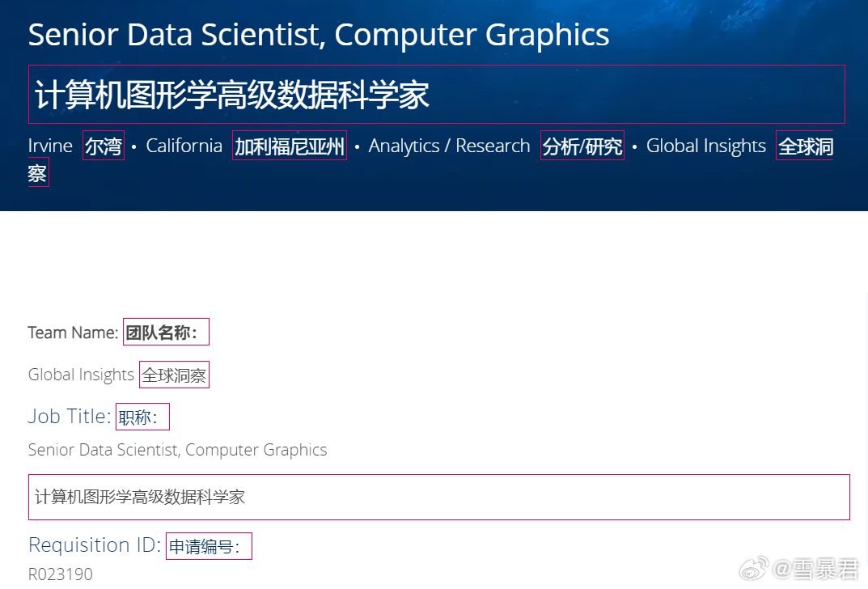
Task: Click the Senior Data Scientist, Computer Graphics heading
Action: [318, 35]
